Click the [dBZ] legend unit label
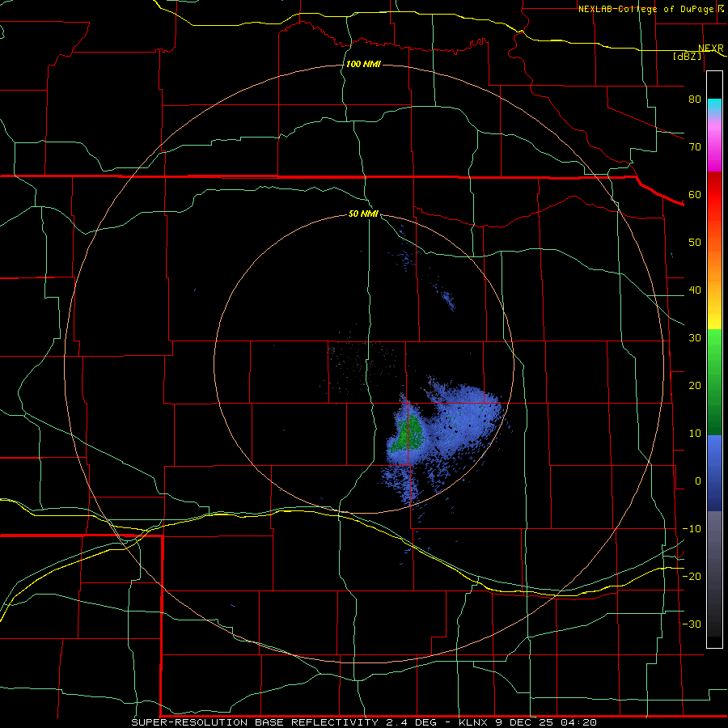728x728 pixels. [687, 56]
